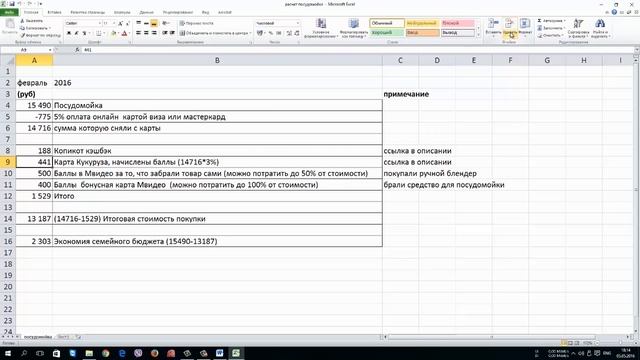Click the Increase font size icon
The image size is (640, 360).
tap(120, 23)
